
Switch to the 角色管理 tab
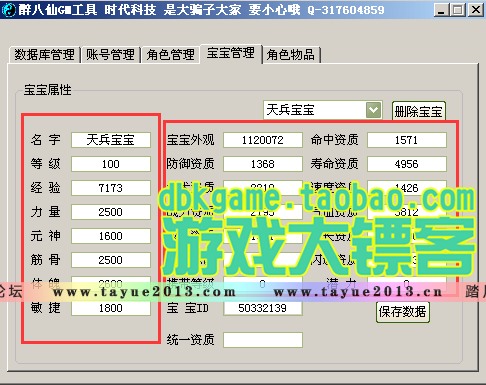pos(170,55)
